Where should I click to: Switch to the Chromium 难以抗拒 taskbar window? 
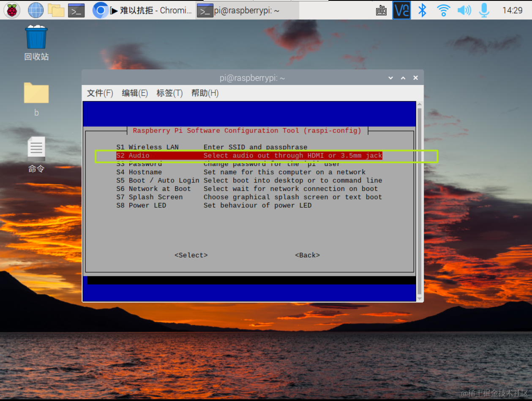point(143,11)
